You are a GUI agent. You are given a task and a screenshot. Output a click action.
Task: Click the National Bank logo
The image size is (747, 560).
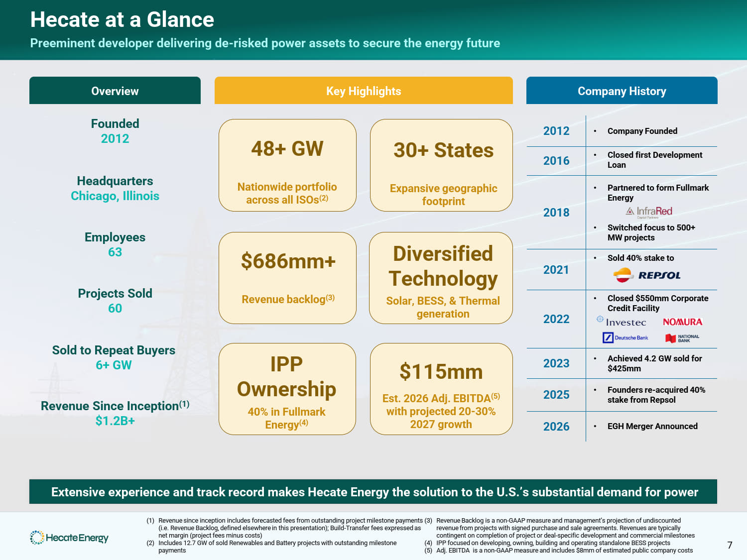682,338
